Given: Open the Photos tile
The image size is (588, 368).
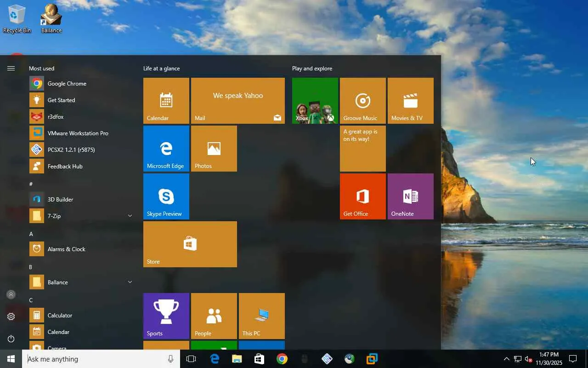Looking at the screenshot, I should pyautogui.click(x=214, y=149).
